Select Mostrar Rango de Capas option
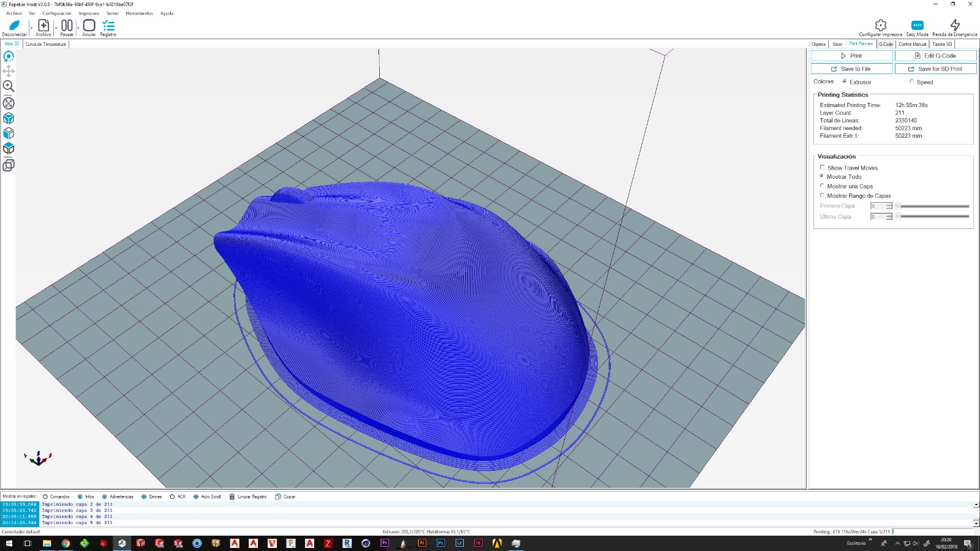The height and width of the screenshot is (551, 980). pyautogui.click(x=822, y=195)
